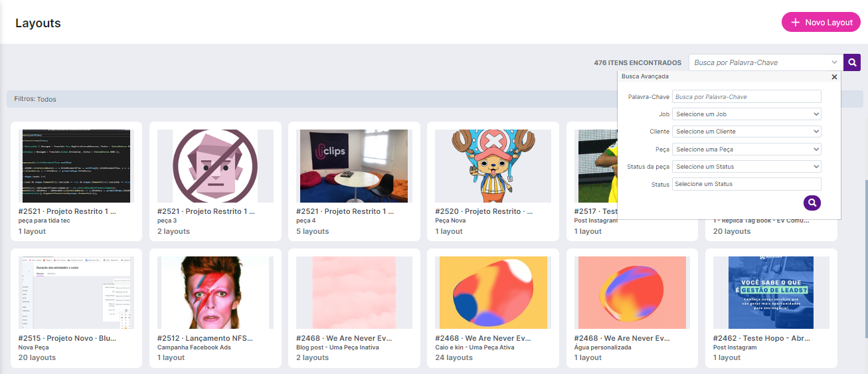Click the #2520 · Projeto Restrito title

pos(483,211)
